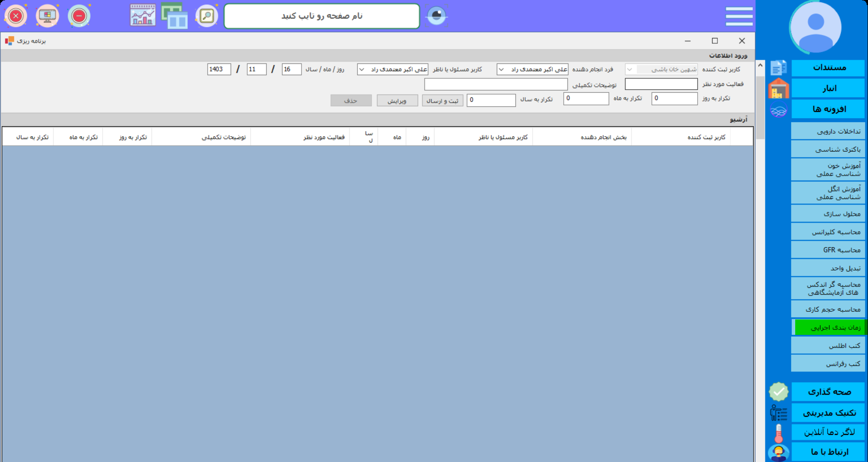Screen dimensions: 868x462
Task: Click the red X close icon in top toolbar
Action: coord(16,16)
